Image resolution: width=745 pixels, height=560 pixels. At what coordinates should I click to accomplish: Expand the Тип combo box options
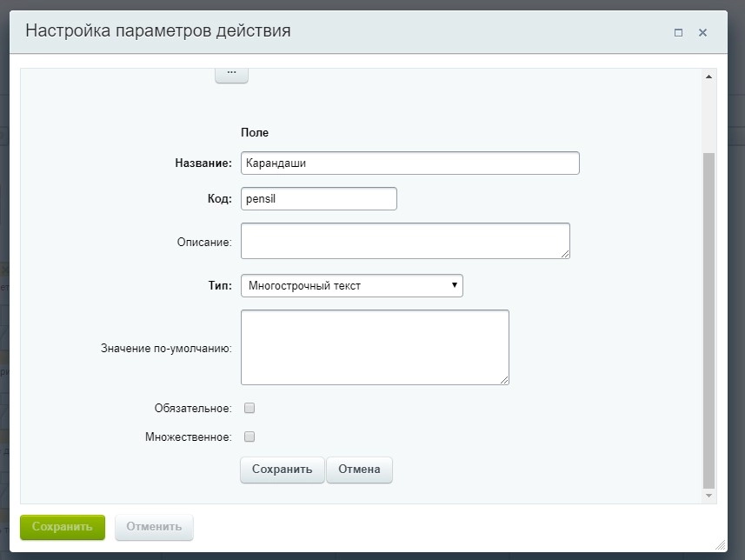[454, 285]
